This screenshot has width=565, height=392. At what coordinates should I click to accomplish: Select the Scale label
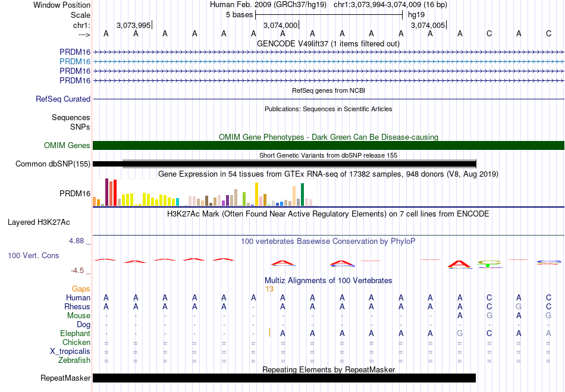tap(80, 15)
